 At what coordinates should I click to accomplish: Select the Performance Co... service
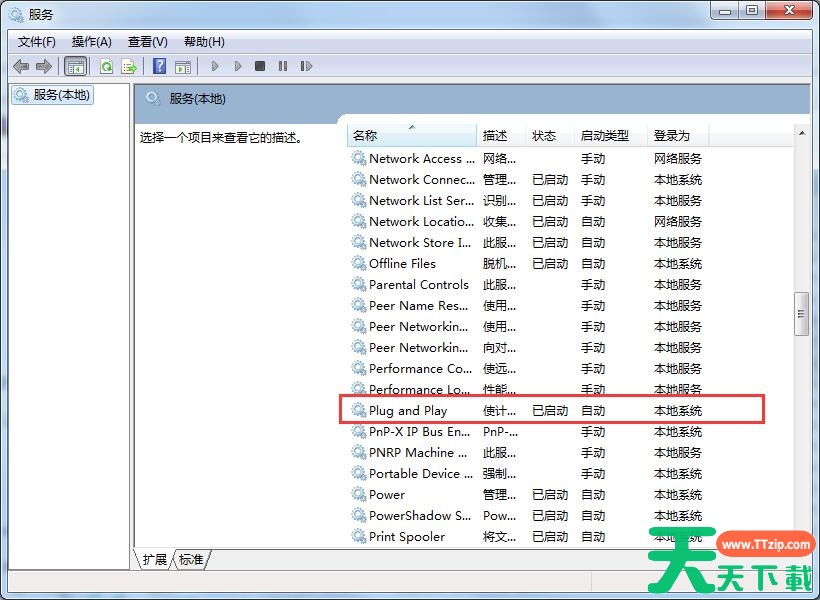point(527,369)
